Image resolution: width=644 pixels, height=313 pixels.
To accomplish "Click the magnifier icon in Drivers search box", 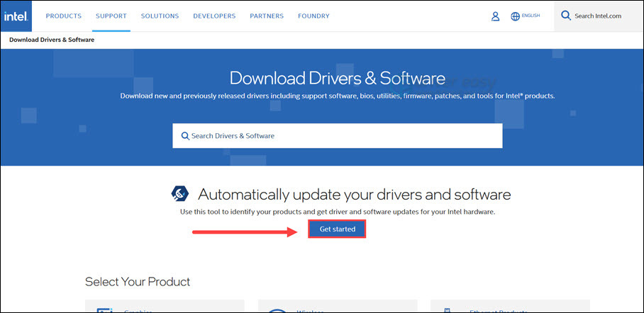I will (x=185, y=136).
